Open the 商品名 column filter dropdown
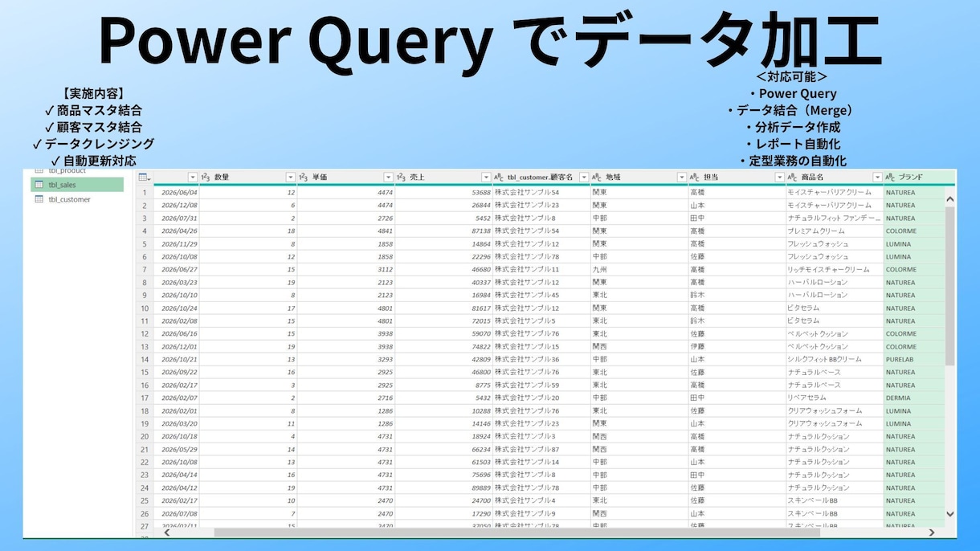This screenshot has width=980, height=551. coord(878,177)
